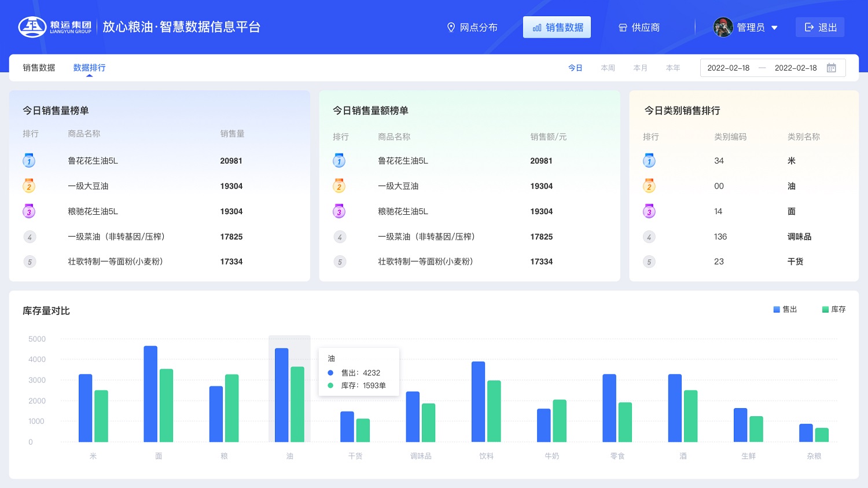Toggle the 售出 legend on the chart
Screen dimensions: 868x488
point(785,309)
